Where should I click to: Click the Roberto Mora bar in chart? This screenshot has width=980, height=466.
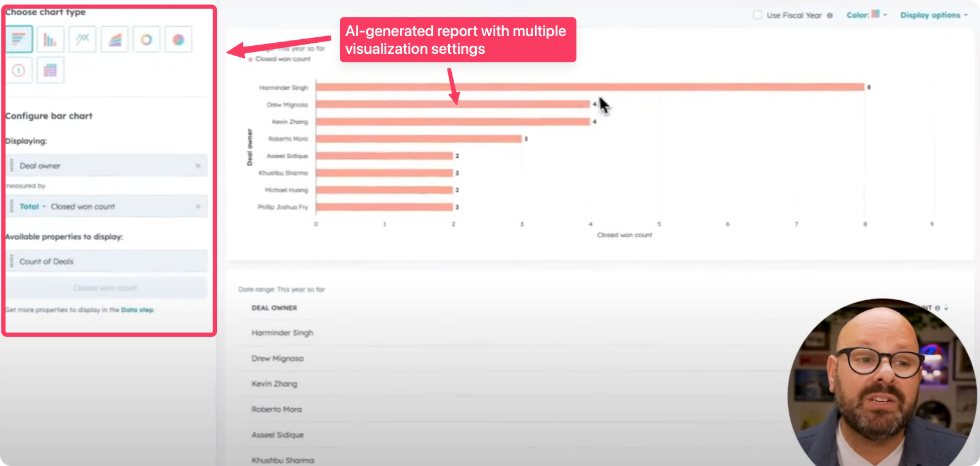[x=419, y=139]
